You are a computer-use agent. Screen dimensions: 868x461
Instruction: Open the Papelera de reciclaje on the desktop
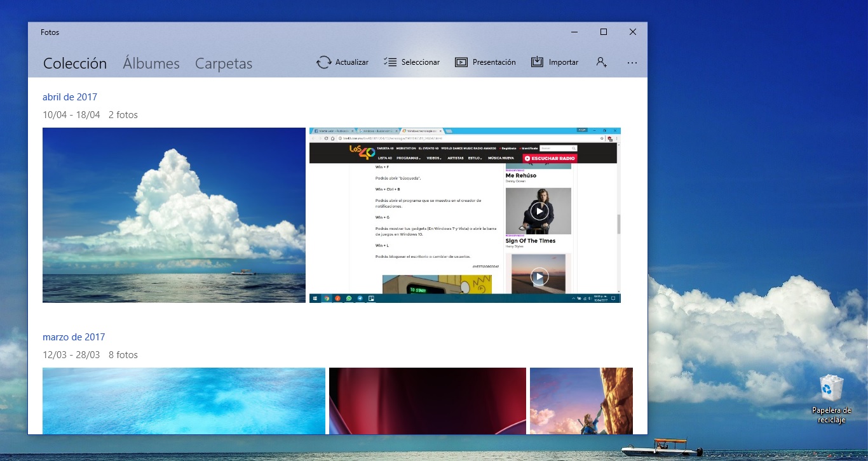point(831,389)
